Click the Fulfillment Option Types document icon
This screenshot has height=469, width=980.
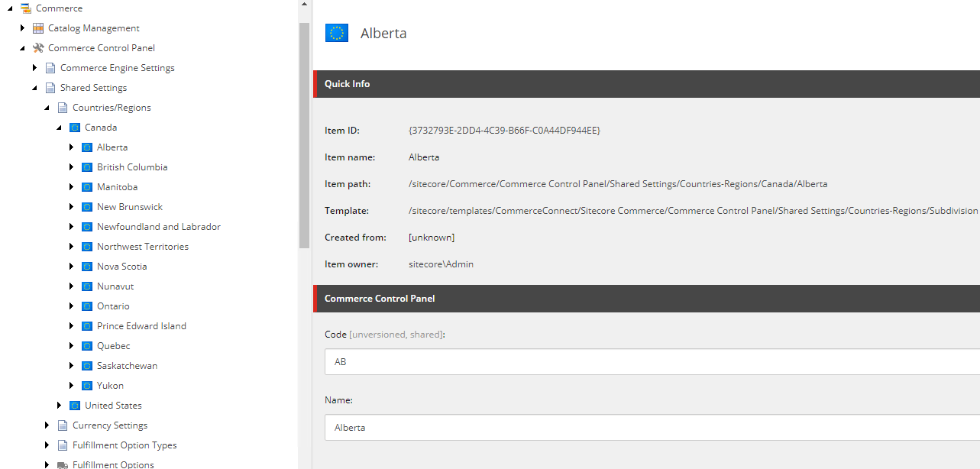coord(62,445)
